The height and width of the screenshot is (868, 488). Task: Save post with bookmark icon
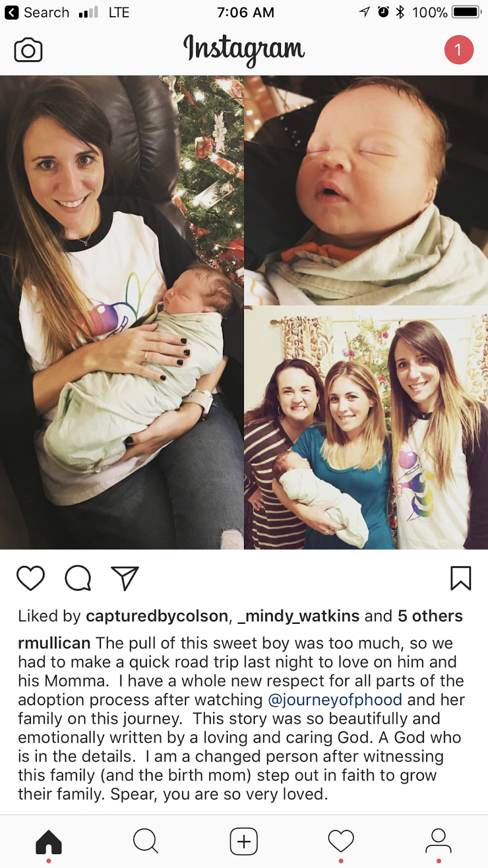point(461,578)
